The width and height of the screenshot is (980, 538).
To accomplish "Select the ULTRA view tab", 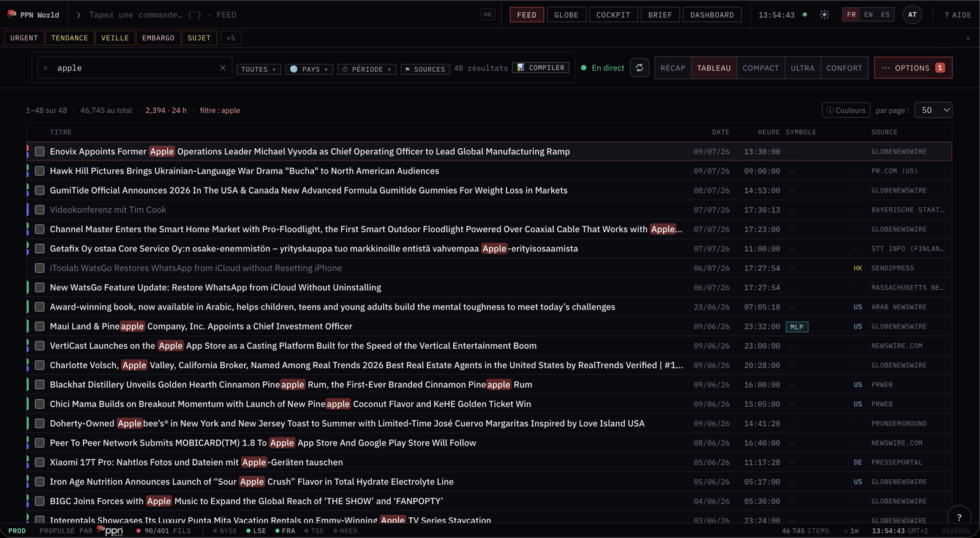I will point(802,68).
